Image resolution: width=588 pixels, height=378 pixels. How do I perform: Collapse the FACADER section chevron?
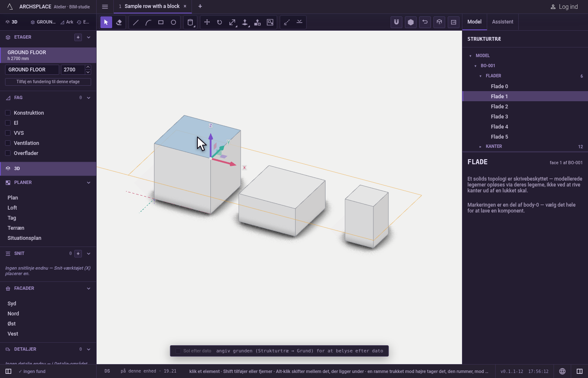[89, 289]
